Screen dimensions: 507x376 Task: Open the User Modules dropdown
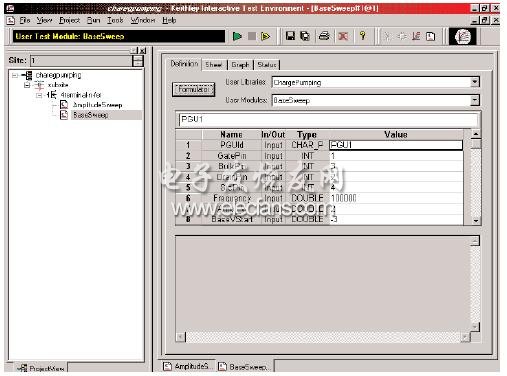pyautogui.click(x=475, y=100)
